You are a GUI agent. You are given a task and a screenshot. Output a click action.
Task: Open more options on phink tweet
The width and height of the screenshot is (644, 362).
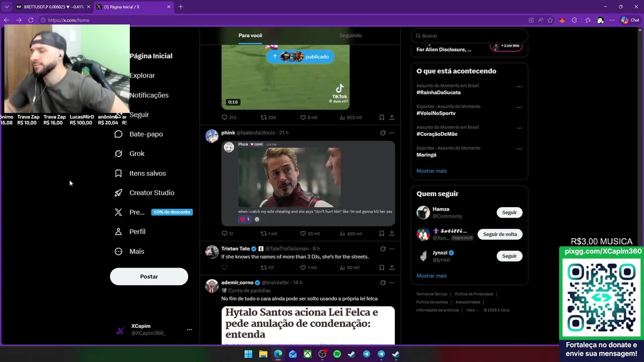coord(392,133)
